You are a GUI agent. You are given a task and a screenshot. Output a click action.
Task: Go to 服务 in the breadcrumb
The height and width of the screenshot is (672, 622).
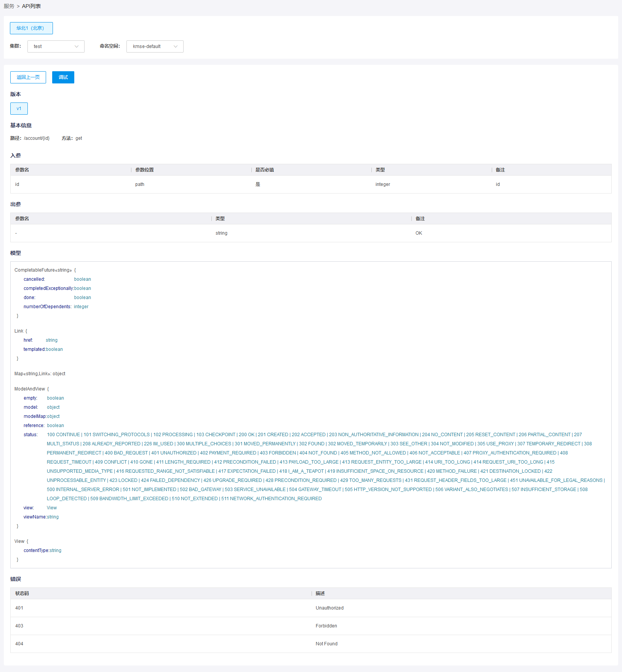click(x=9, y=6)
